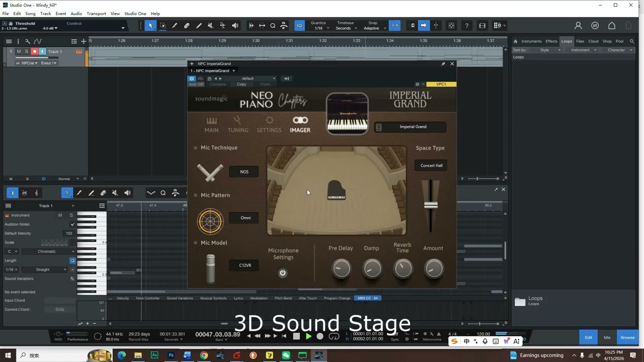This screenshot has height=362, width=644.
Task: Toggle Autoscroll arrow button
Action: tap(423, 25)
